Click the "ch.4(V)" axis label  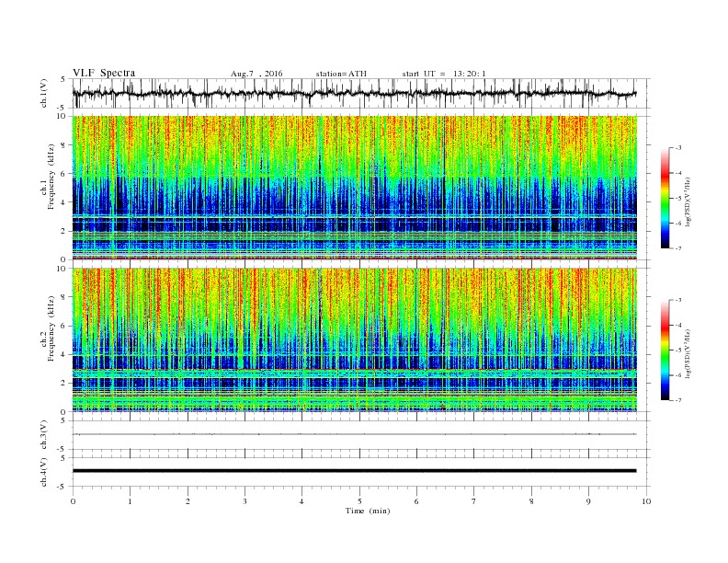[x=44, y=472]
